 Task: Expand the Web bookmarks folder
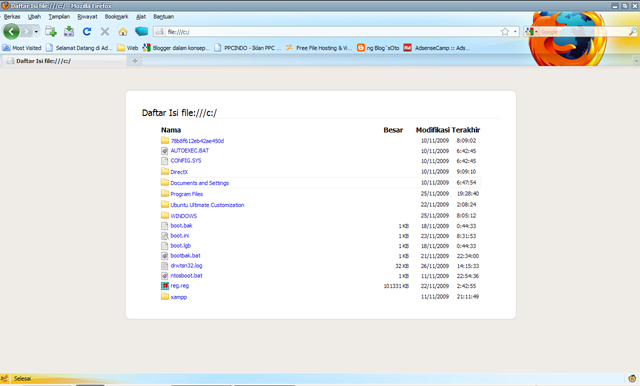coord(127,48)
